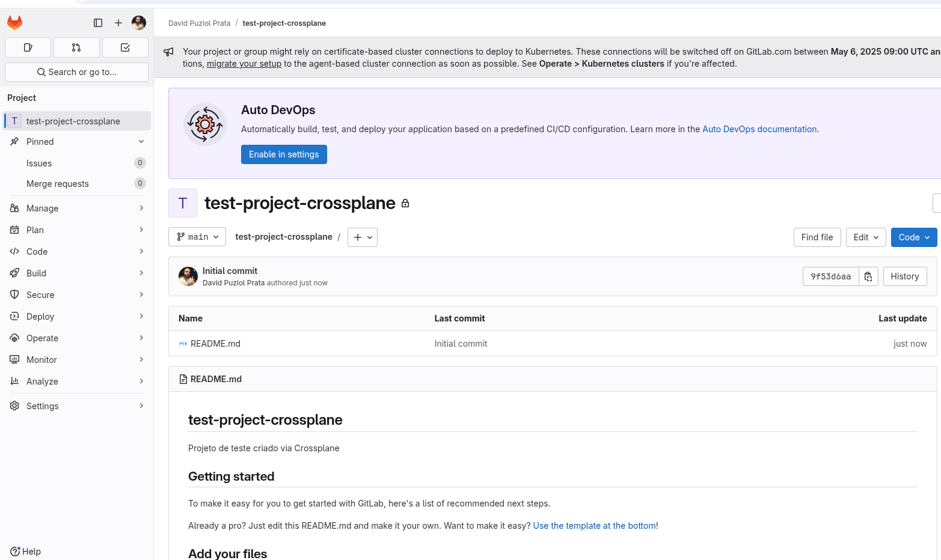This screenshot has height=560, width=941.
Task: Click the GitLab fox logo
Action: pyautogui.click(x=15, y=23)
